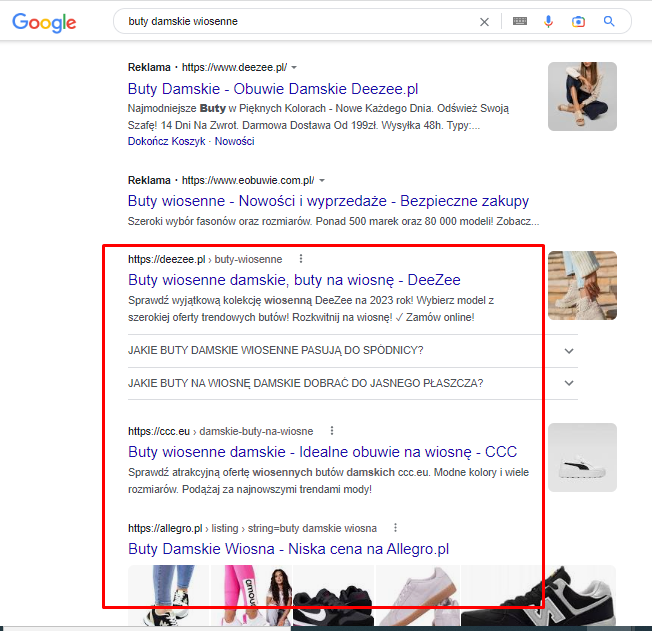Click the allegro.pl listing breadcrumb URL
Screen dimensions: 652x631
(252, 528)
